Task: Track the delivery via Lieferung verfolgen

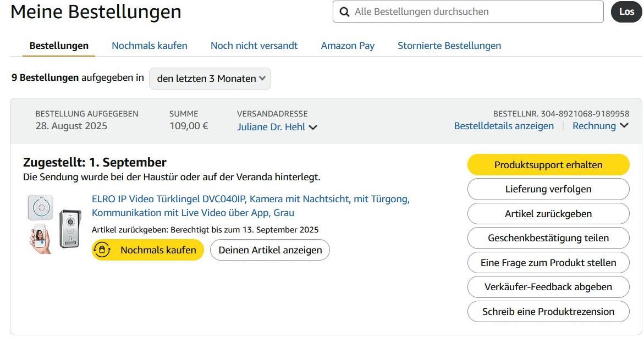Action: coord(548,189)
